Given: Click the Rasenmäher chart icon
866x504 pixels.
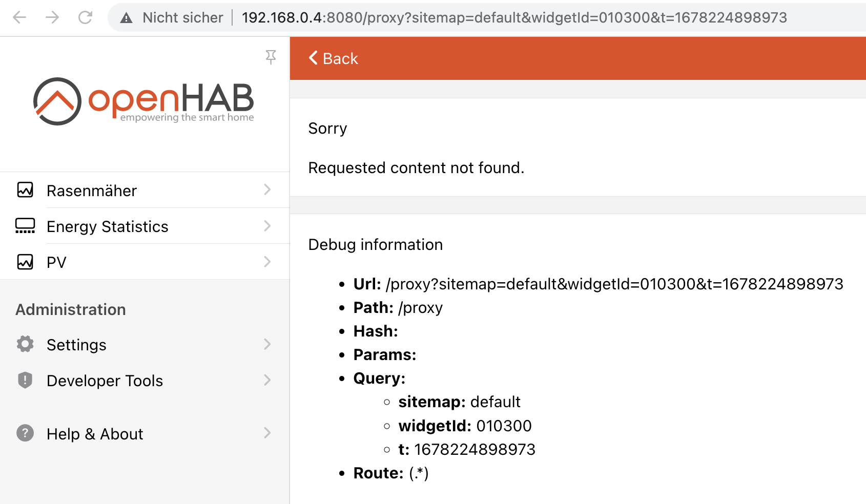Looking at the screenshot, I should click(x=25, y=190).
